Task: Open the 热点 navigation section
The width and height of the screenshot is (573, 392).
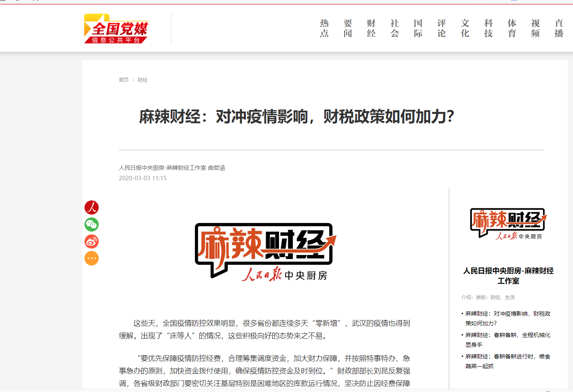Action: [324, 28]
